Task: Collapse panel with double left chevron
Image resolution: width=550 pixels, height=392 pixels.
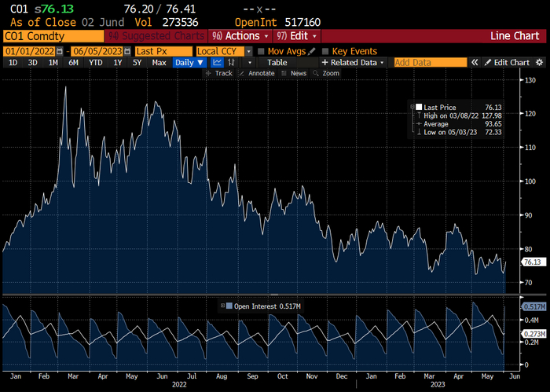Action: [475, 62]
